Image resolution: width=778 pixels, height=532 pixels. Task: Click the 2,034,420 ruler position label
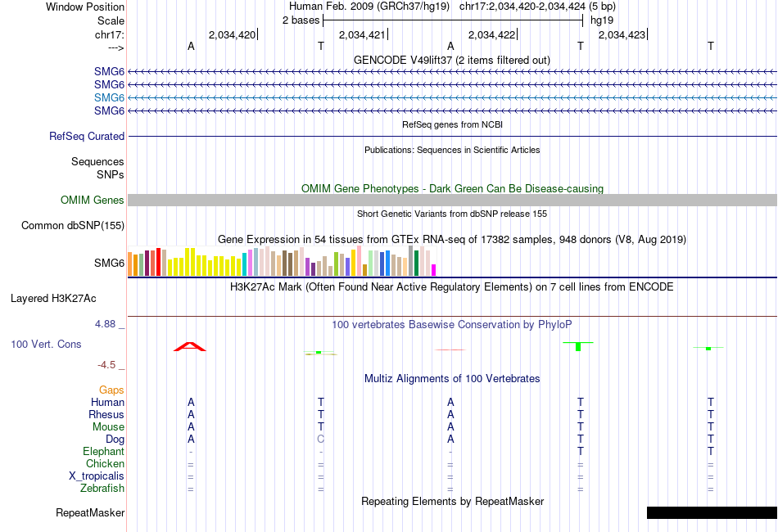click(232, 34)
